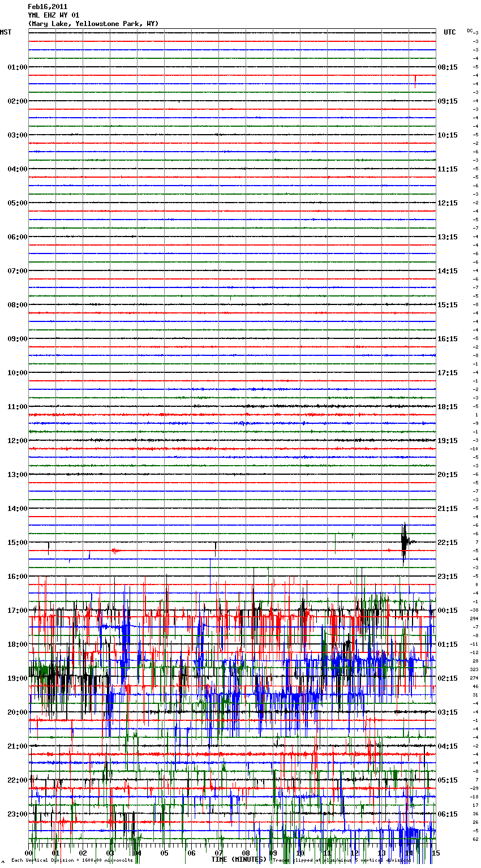Select the 03:00 MST time label
Viewport: 481px width, 868px height.
[x=17, y=135]
